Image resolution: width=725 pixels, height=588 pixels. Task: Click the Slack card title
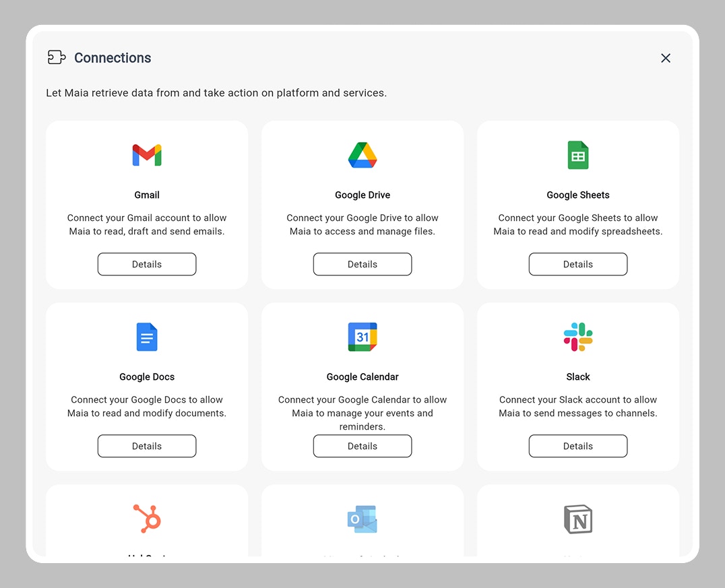pos(578,377)
